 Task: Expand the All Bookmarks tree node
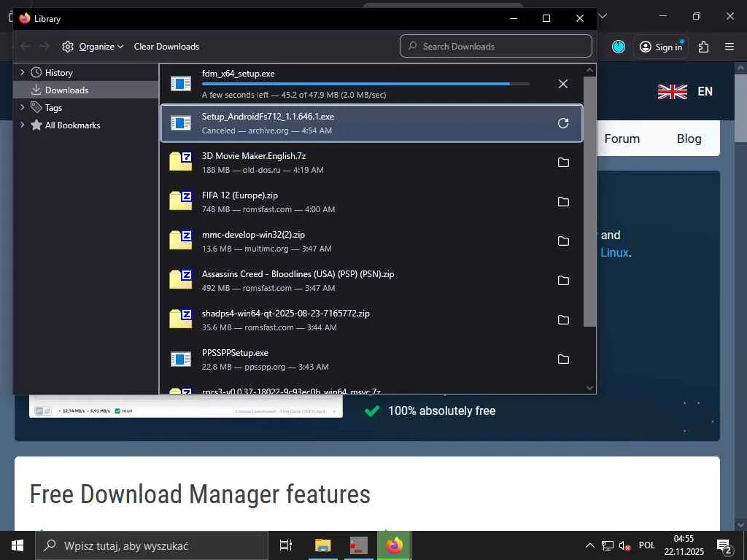(23, 125)
